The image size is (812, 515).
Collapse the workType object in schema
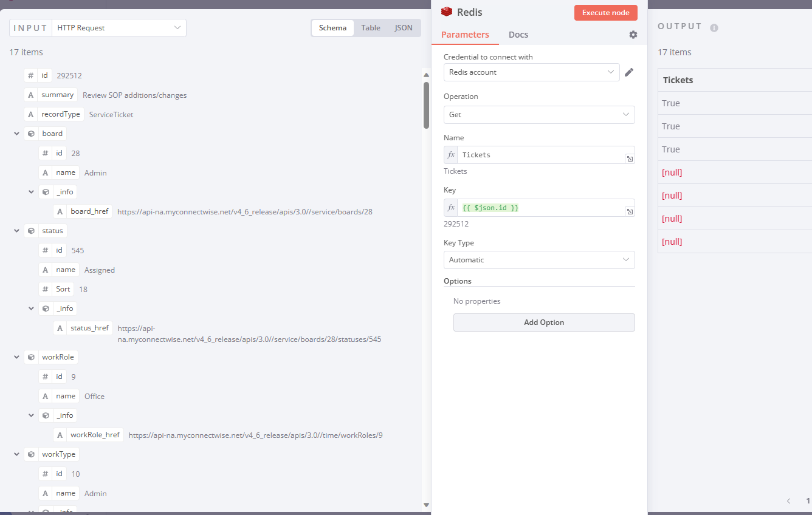(x=16, y=454)
